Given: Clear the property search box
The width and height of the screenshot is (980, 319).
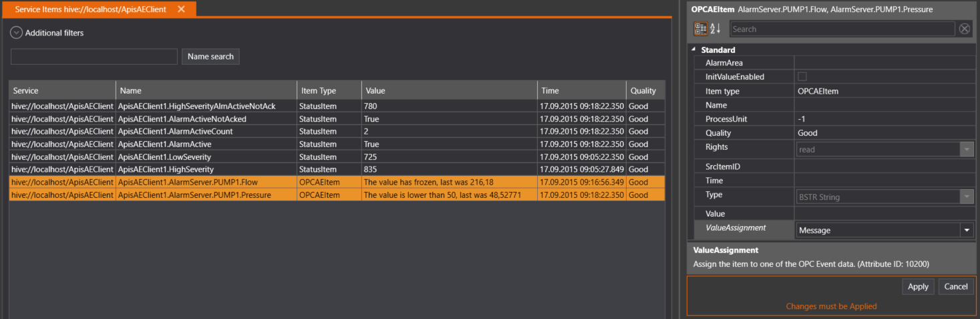Looking at the screenshot, I should 965,29.
